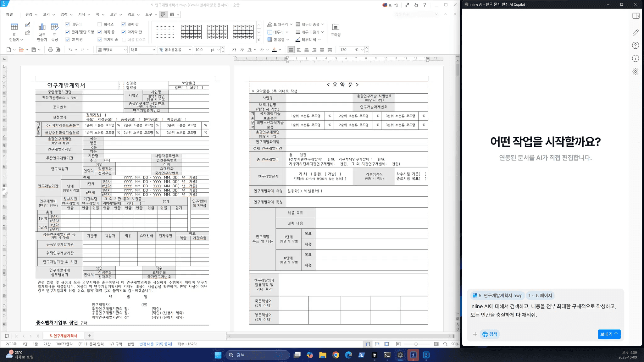Click the 1 ~ 5 페이지 page range chip

(x=540, y=296)
